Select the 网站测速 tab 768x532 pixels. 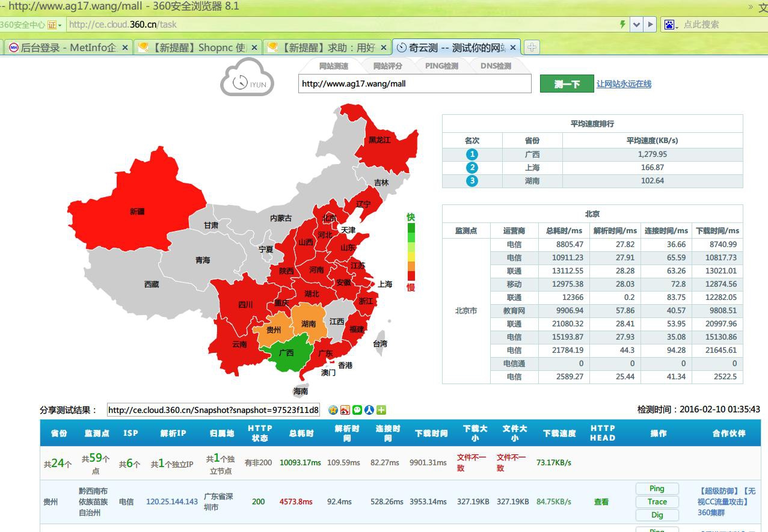[x=334, y=66]
